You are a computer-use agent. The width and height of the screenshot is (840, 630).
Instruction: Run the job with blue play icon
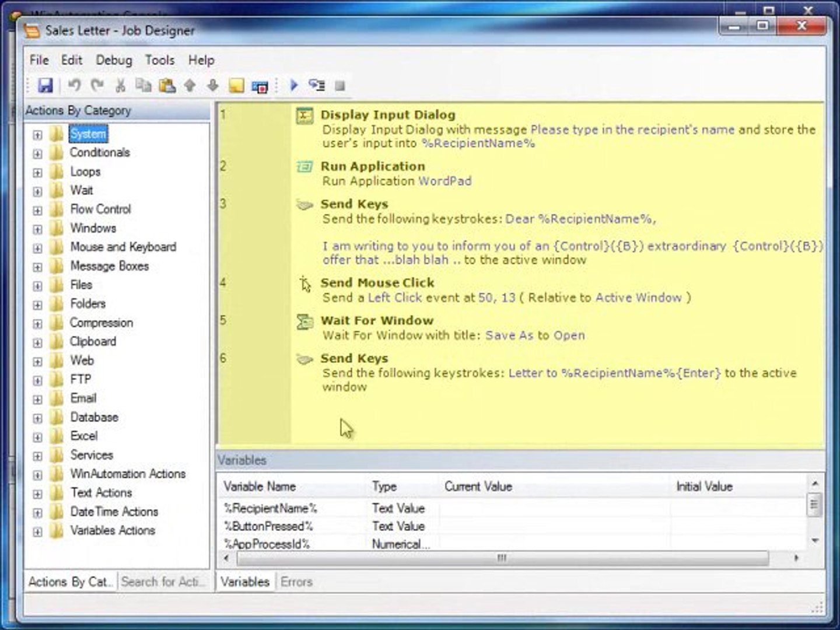tap(294, 86)
